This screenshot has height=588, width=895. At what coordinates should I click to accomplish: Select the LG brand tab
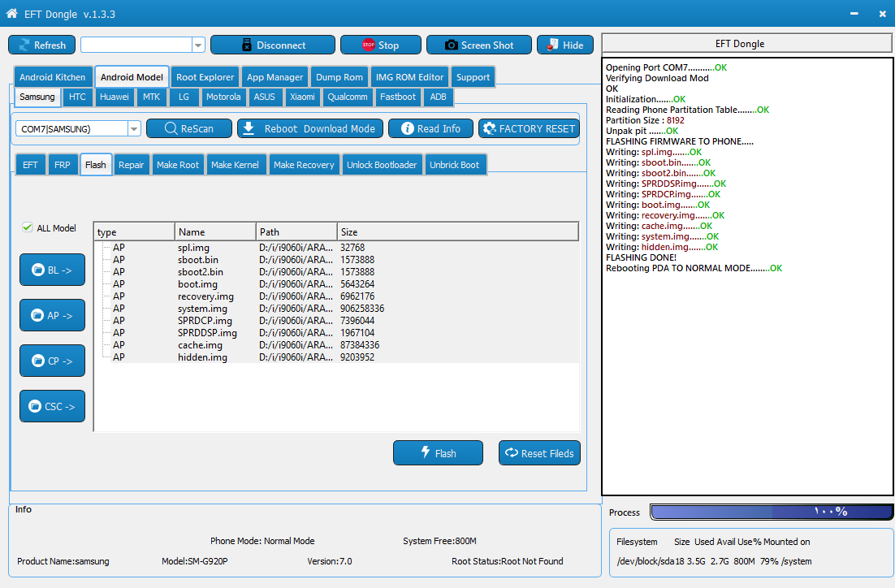point(184,97)
